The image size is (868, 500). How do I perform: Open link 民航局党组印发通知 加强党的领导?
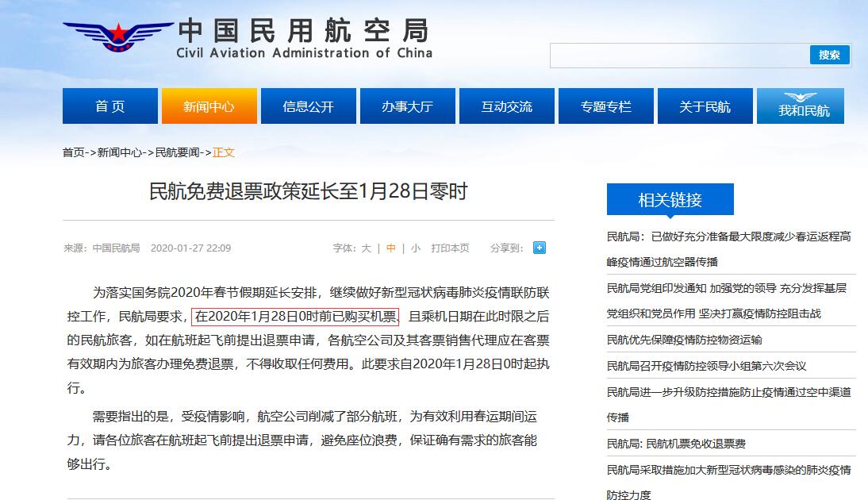coord(726,301)
